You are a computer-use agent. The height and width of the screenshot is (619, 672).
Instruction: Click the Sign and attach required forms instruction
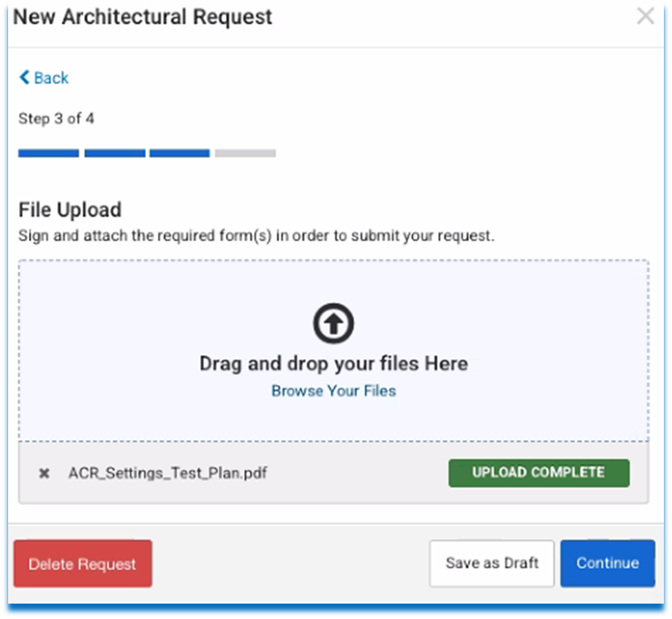(257, 236)
